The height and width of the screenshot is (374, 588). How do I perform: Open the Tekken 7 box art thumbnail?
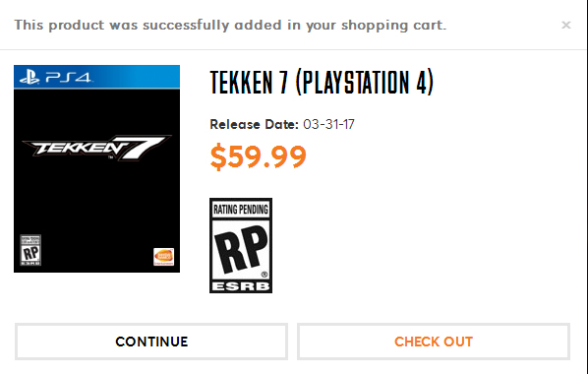click(x=96, y=168)
